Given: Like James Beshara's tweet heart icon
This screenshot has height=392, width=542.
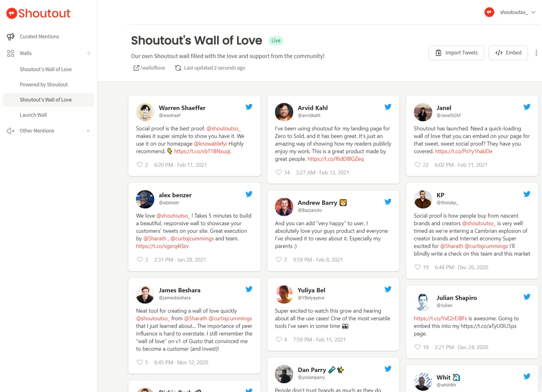Looking at the screenshot, I should pos(140,363).
